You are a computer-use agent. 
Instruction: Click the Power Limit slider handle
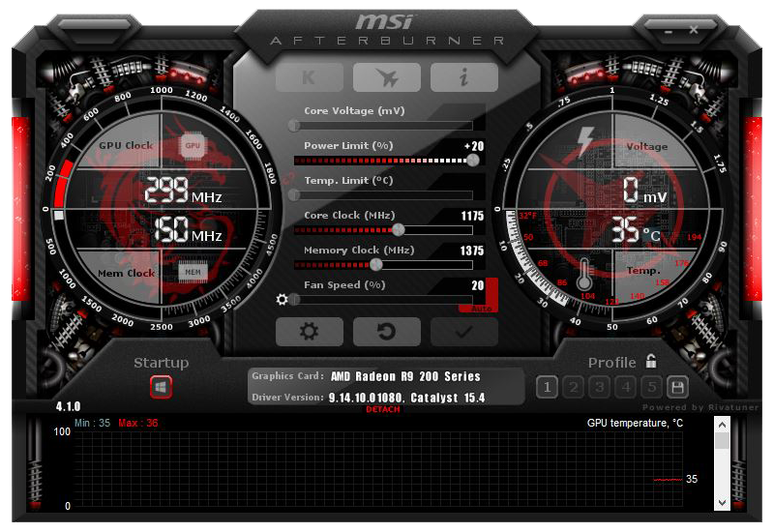[472, 161]
